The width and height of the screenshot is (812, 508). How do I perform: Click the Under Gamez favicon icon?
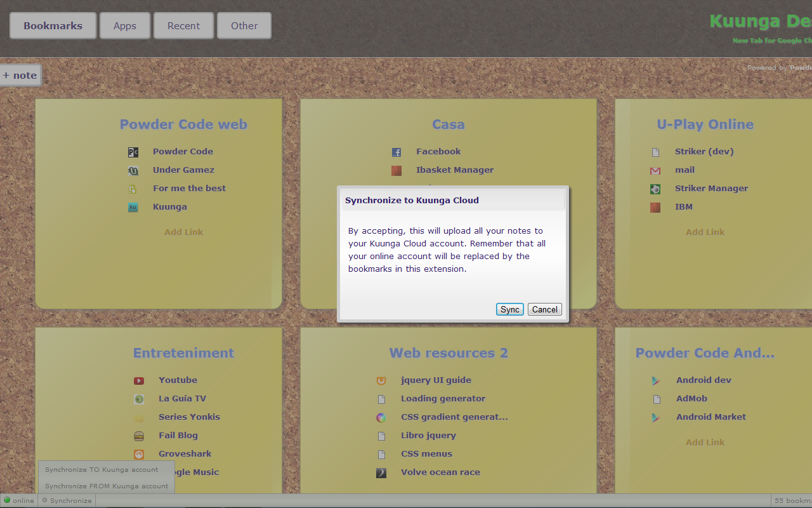(x=133, y=171)
